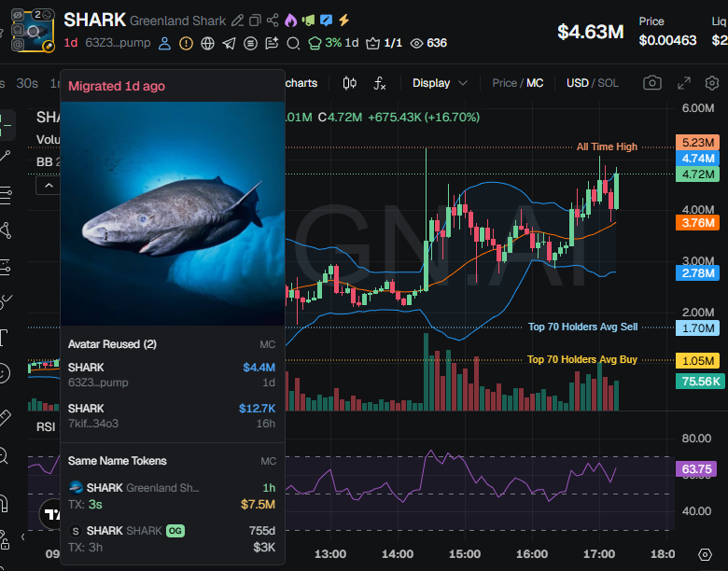Click the Top 70 Holders Avg Buy label

point(582,359)
